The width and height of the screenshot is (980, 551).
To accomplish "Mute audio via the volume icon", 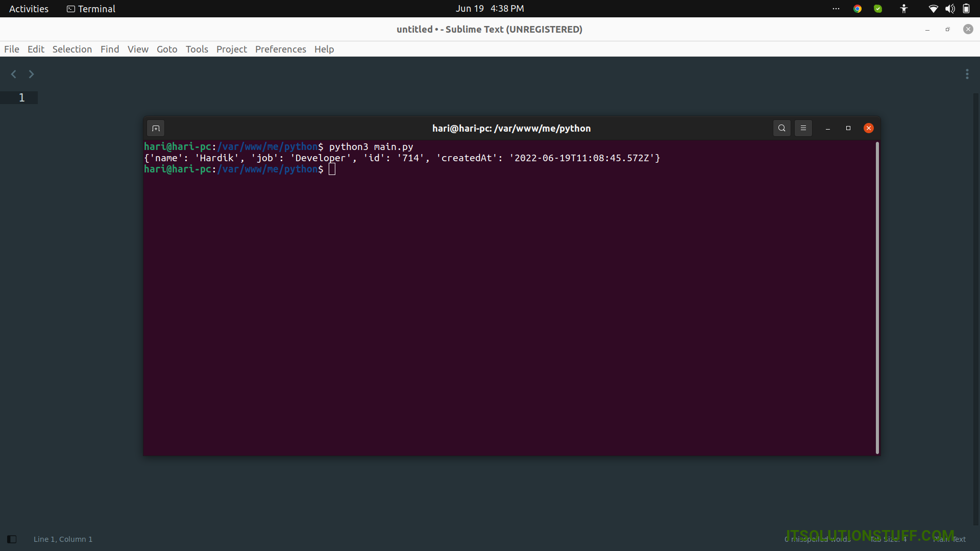I will click(x=950, y=8).
